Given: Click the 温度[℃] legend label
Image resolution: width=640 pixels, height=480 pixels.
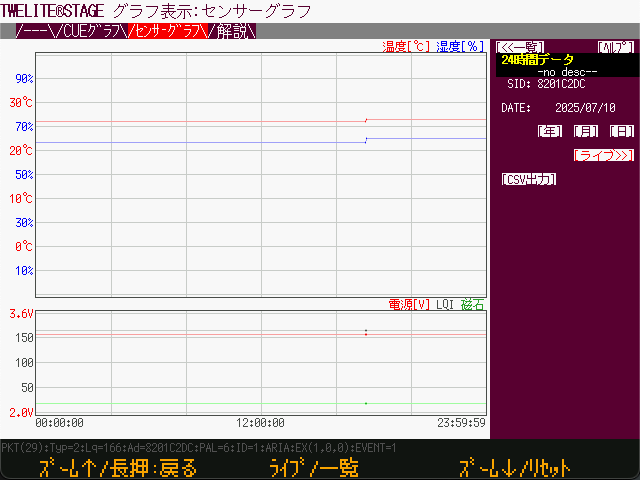Looking at the screenshot, I should 406,47.
